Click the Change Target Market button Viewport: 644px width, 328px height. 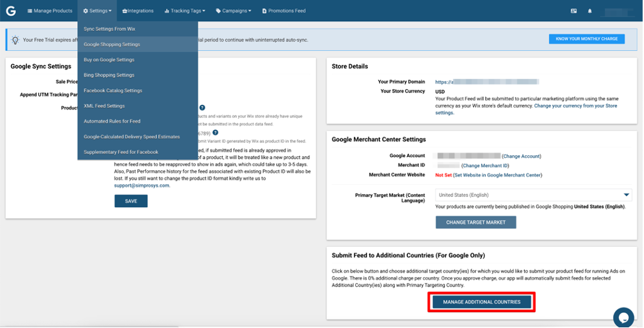point(476,222)
